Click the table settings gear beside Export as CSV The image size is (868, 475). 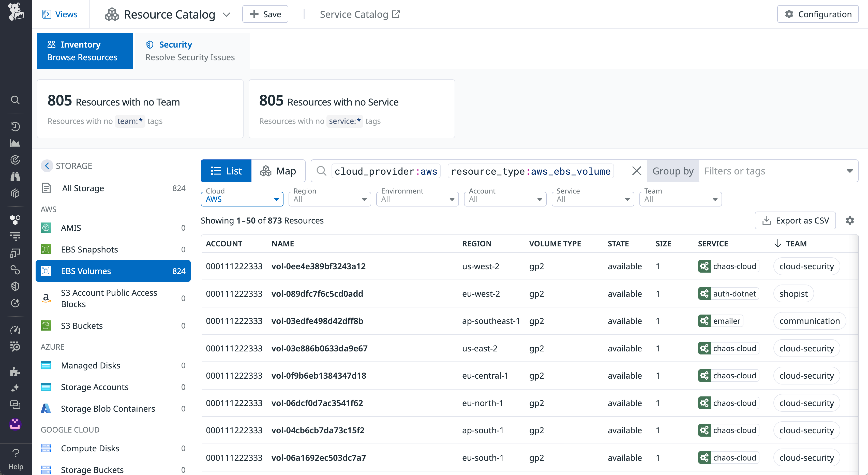coord(850,220)
